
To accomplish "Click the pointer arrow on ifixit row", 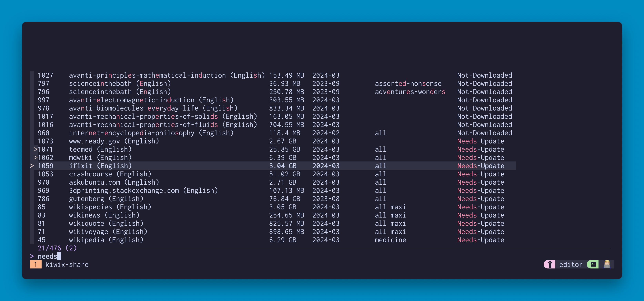I will (32, 166).
